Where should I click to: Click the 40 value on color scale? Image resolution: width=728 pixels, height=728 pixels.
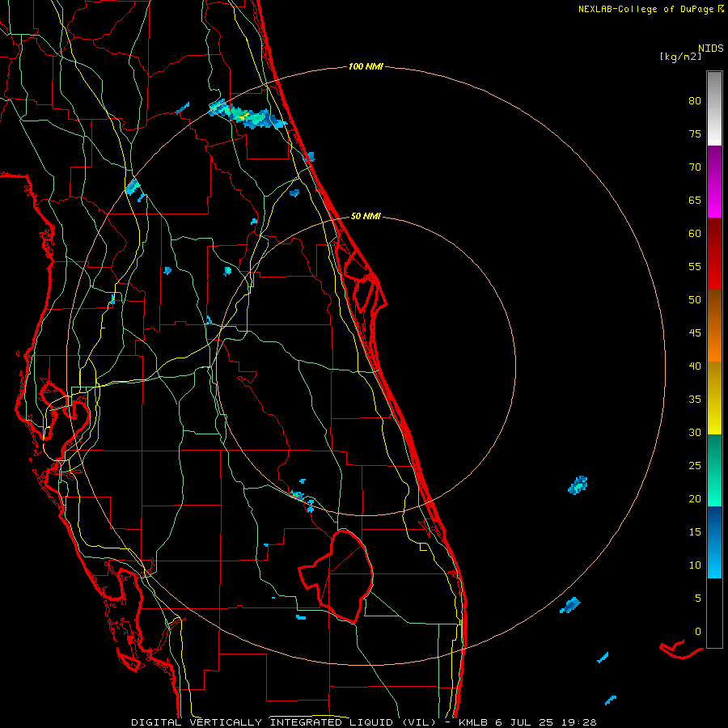tap(695, 366)
